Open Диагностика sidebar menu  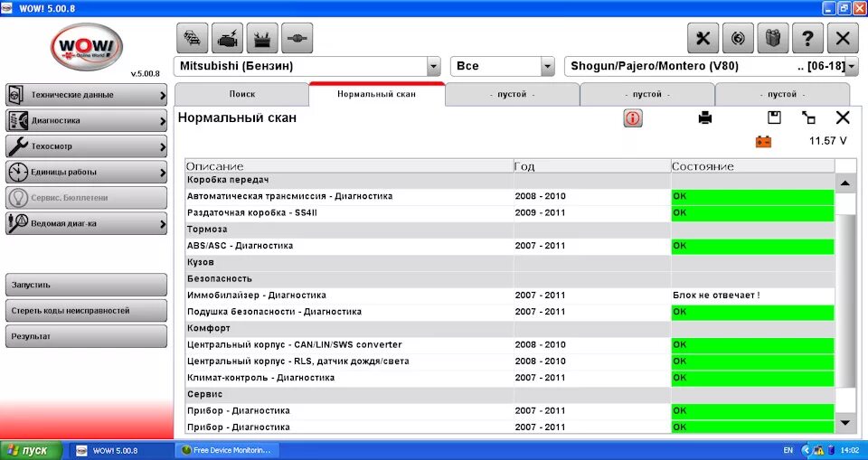[87, 120]
